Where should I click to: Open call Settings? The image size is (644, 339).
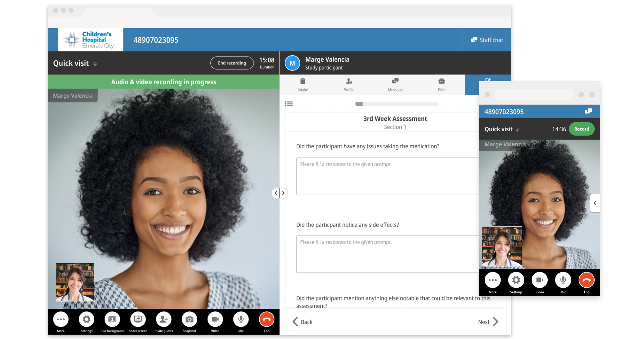(87, 319)
